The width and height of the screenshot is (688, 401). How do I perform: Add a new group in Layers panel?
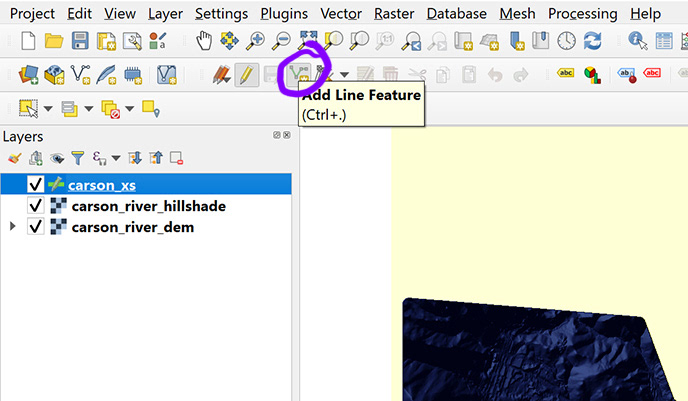(x=36, y=158)
